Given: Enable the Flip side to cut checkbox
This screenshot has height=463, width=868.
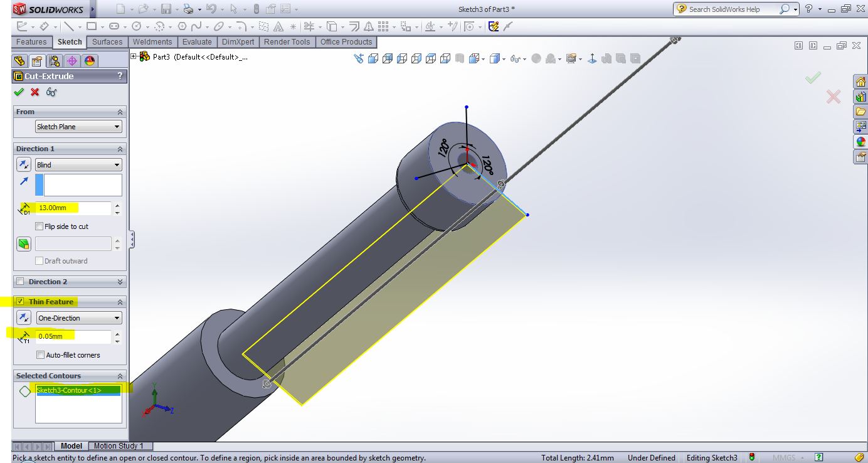Looking at the screenshot, I should click(40, 226).
